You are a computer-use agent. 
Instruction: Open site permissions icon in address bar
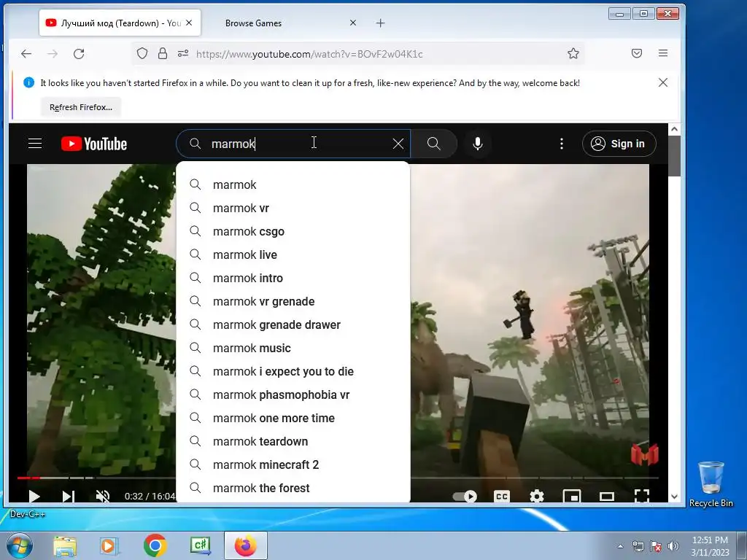pos(183,53)
